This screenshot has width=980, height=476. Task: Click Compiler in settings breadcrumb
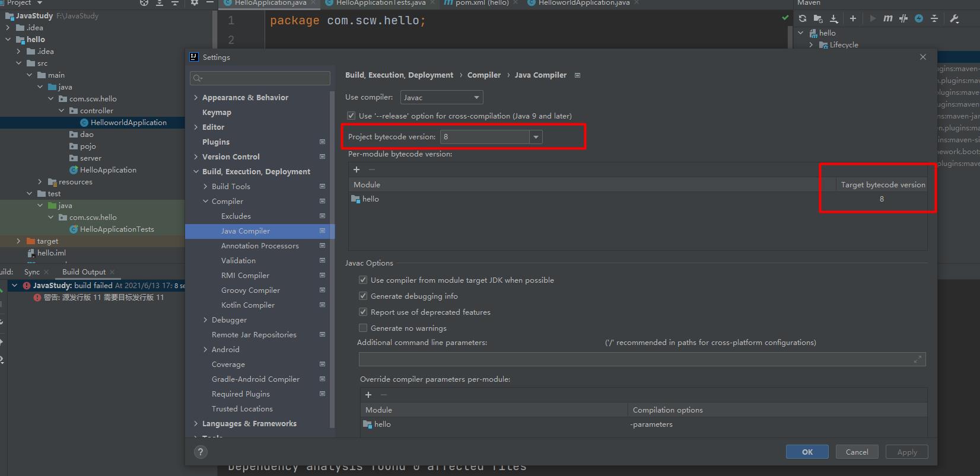(x=484, y=75)
